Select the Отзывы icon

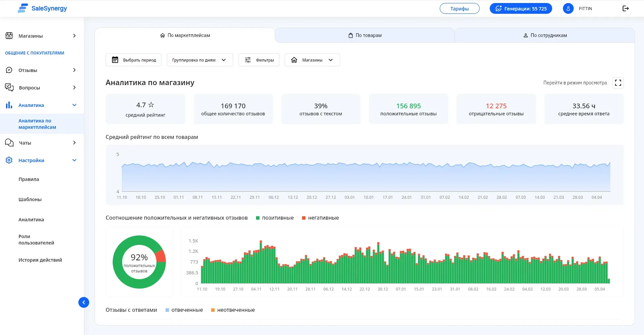click(9, 70)
